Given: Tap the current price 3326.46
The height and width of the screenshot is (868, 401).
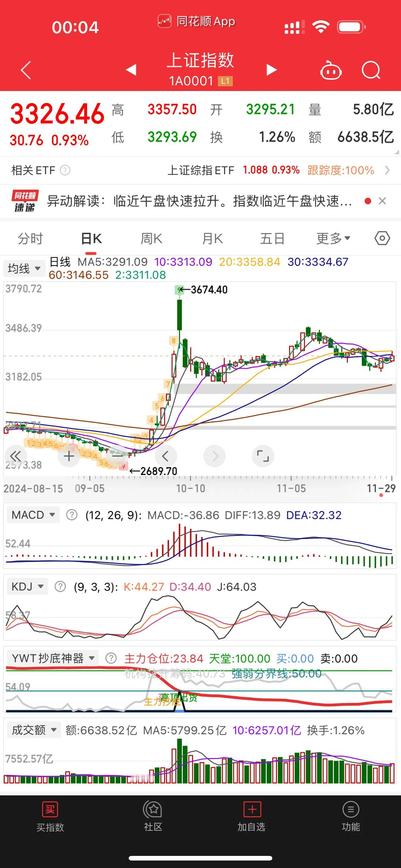Looking at the screenshot, I should pos(57,114).
